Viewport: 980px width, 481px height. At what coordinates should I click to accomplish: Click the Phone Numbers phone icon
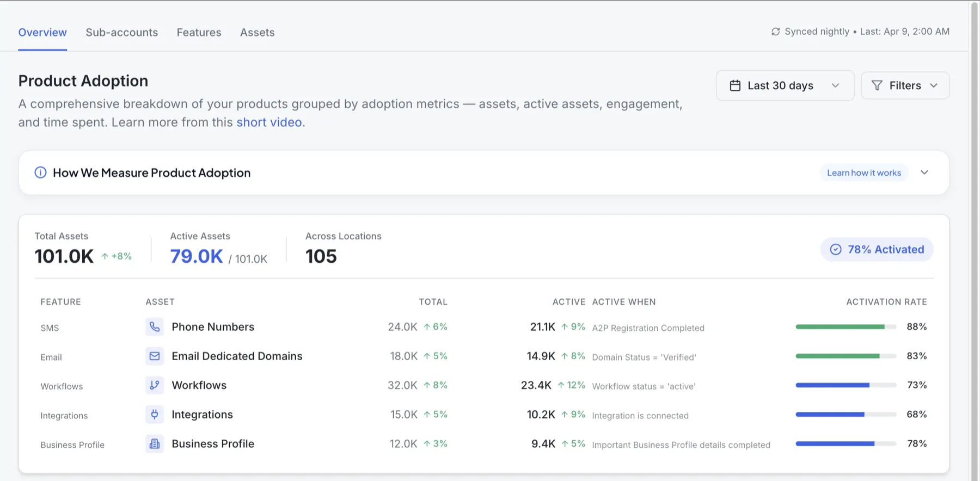[155, 326]
